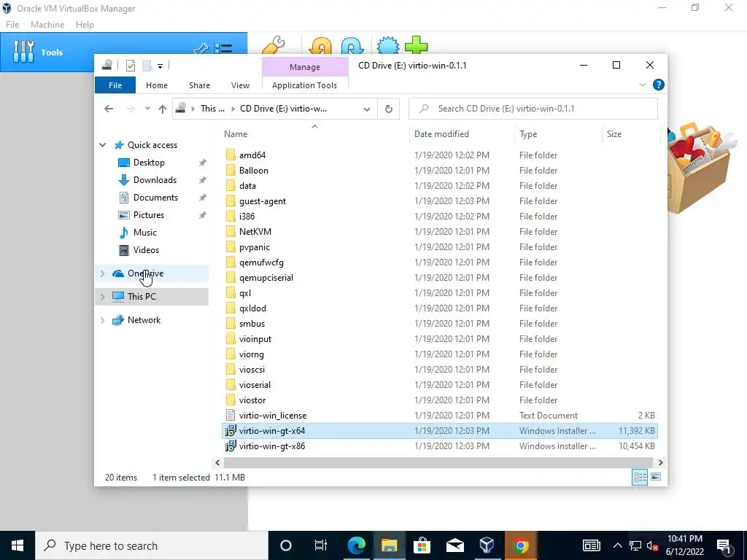Open Google Chrome from taskbar

click(x=521, y=545)
